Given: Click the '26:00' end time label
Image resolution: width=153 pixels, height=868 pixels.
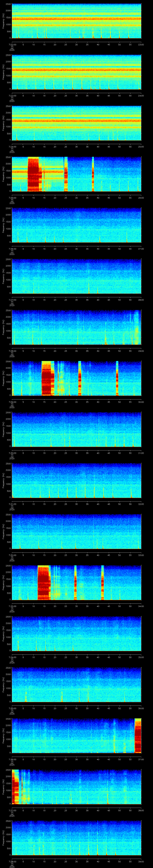Looking at the screenshot, I should [x=141, y=198].
